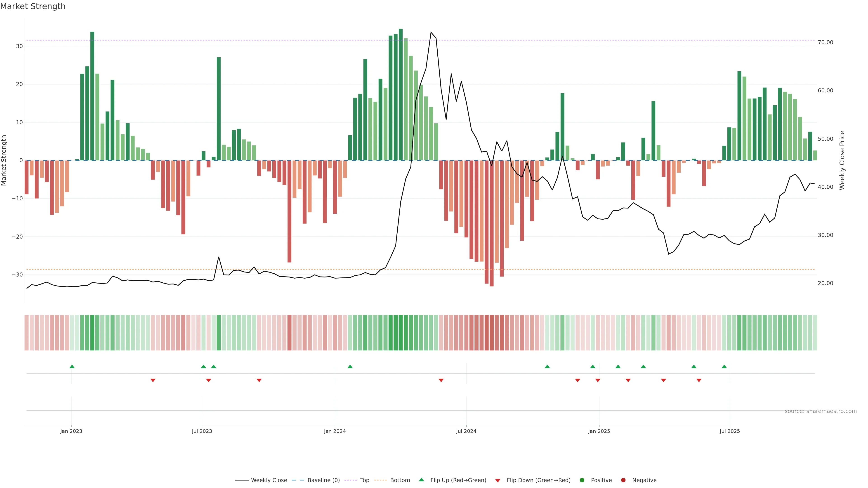This screenshot has height=488, width=868.
Task: Click the first flip-up marker near Jan 2023
Action: 72,366
